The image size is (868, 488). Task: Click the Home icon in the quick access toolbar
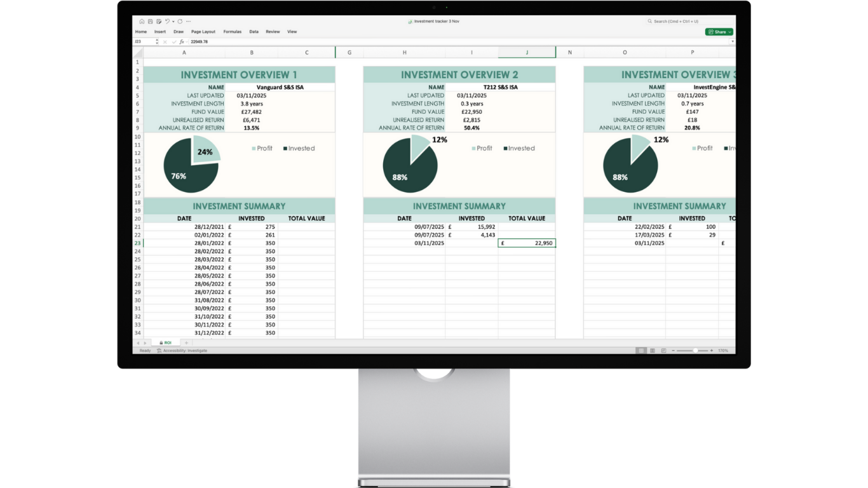[142, 22]
